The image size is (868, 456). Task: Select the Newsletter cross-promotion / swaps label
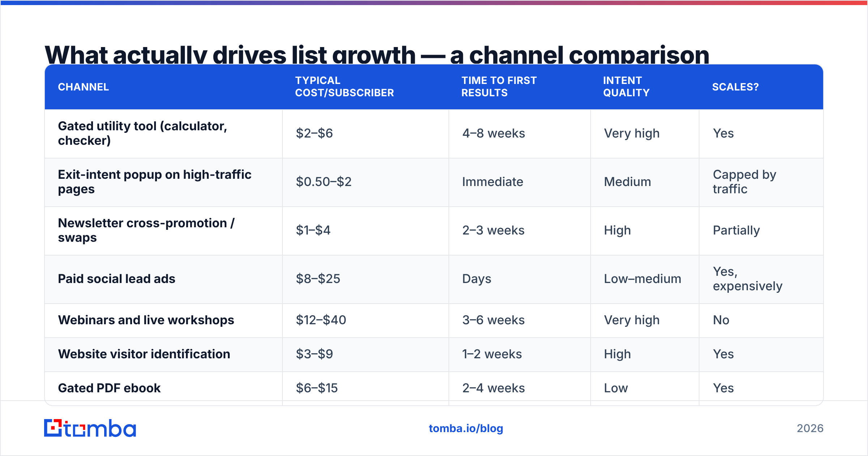146,230
